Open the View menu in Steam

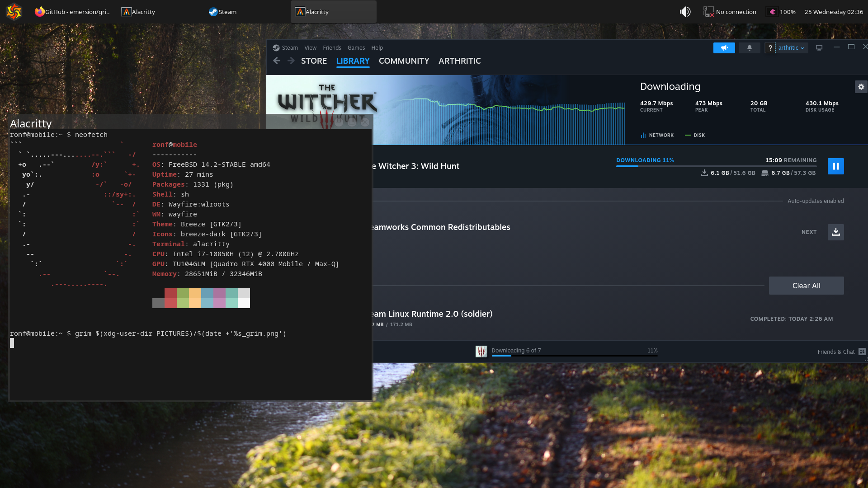pos(310,47)
